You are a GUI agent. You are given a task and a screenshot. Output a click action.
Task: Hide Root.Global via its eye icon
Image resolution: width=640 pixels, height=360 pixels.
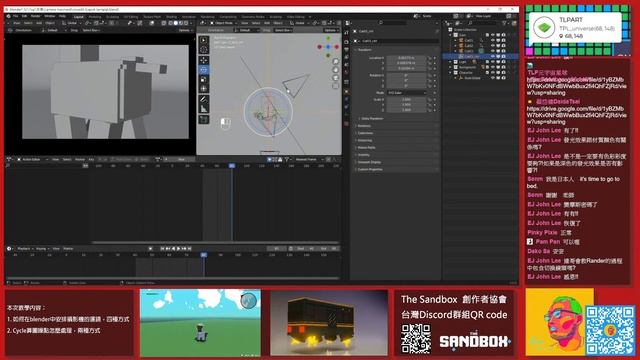(493, 78)
